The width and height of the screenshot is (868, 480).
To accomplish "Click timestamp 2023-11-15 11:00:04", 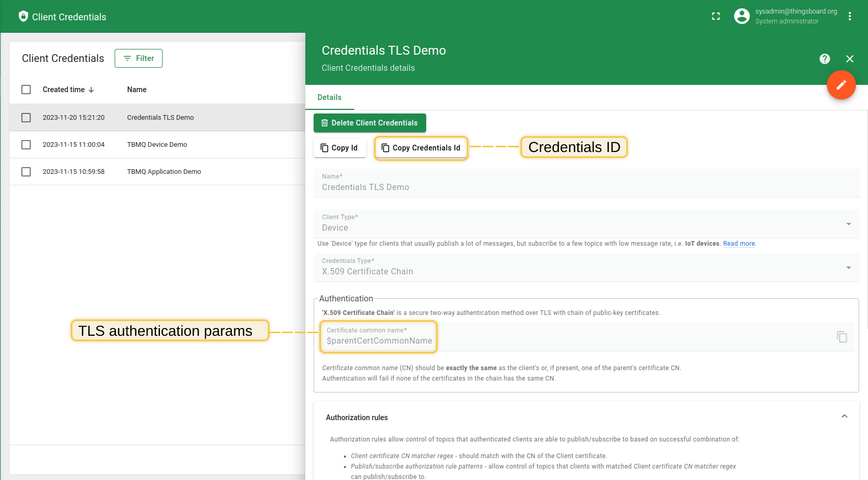I will pyautogui.click(x=73, y=145).
